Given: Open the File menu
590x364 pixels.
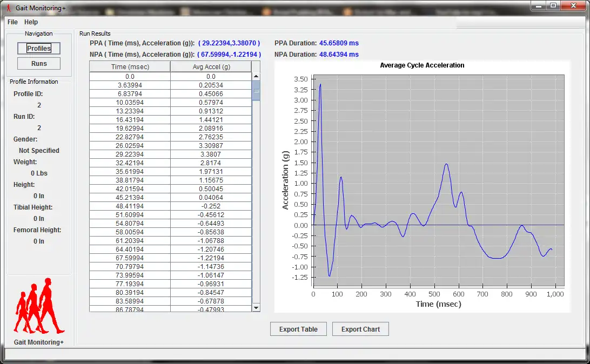Looking at the screenshot, I should (12, 22).
